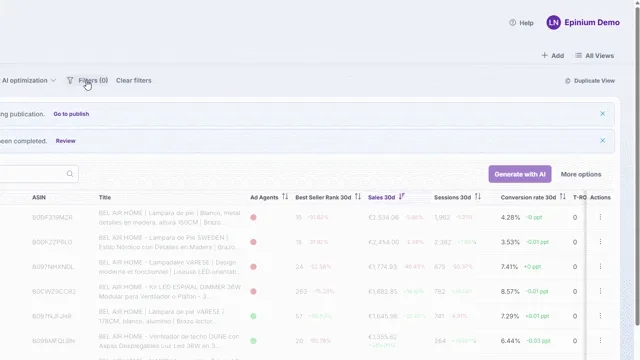Open actions menu for B097NHXNDL row

600,267
